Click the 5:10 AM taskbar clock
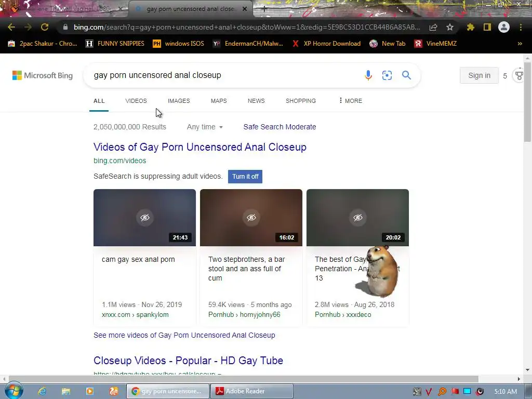532x399 pixels. tap(506, 392)
